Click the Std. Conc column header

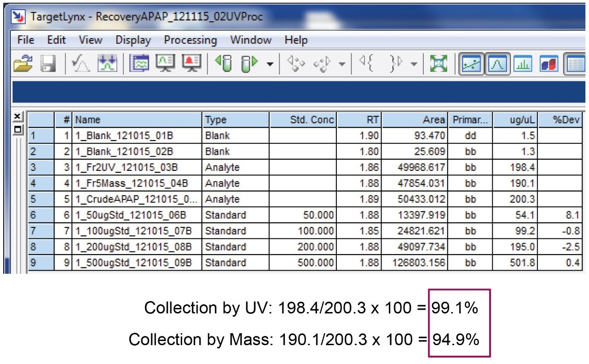[303, 120]
